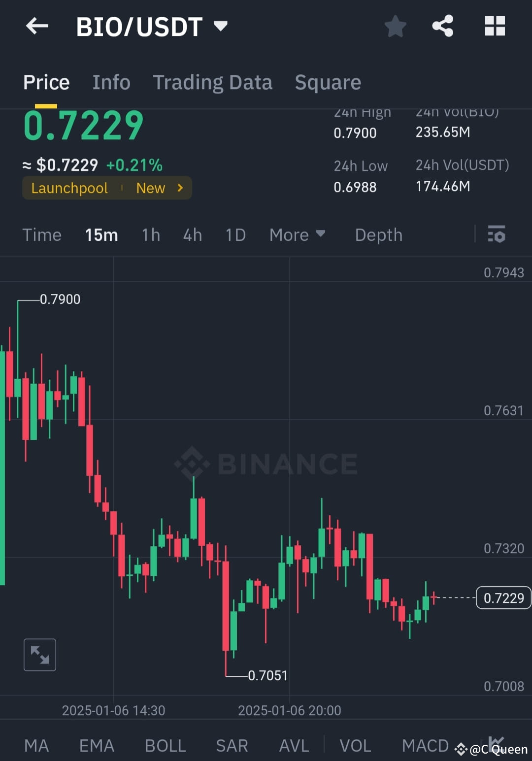Image resolution: width=532 pixels, height=761 pixels.
Task: Open the Launchpool New banner
Action: click(107, 188)
